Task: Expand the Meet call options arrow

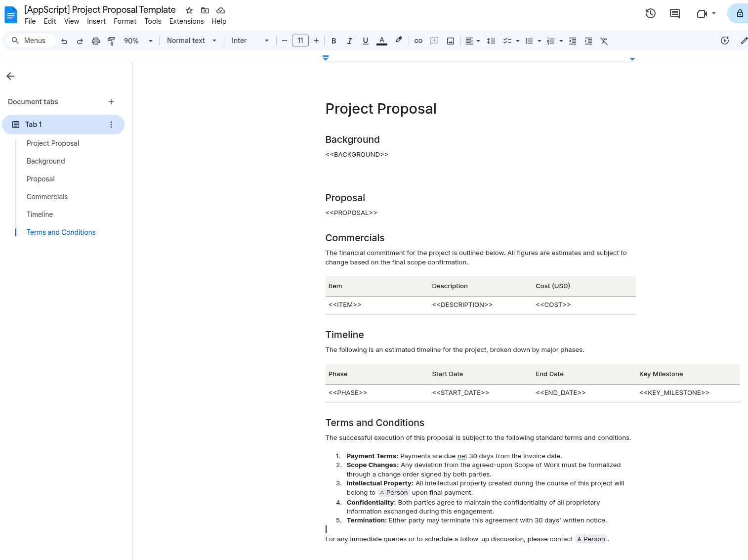Action: [x=714, y=13]
